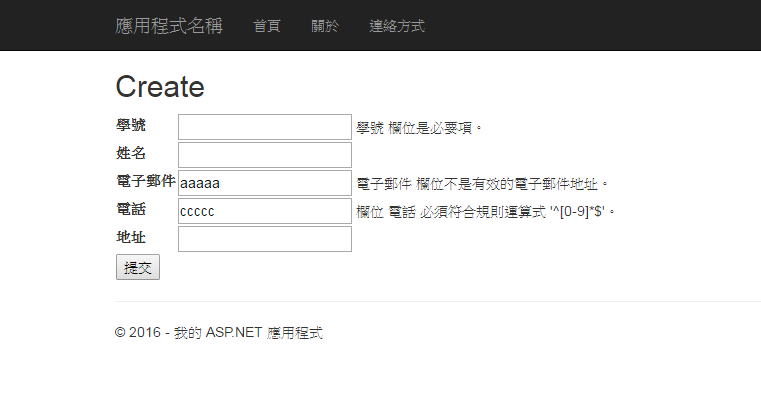Screen dimensions: 761x401
Task: Click the 地址 label
Action: [131, 237]
